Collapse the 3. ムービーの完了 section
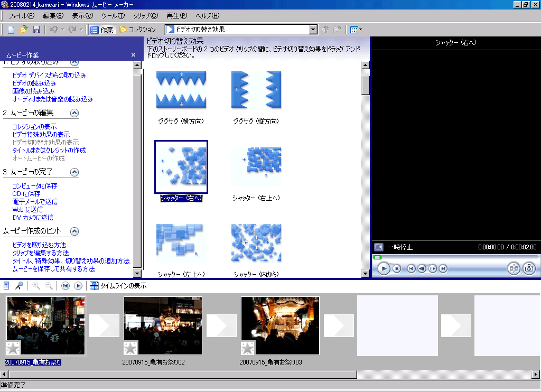 tap(74, 172)
